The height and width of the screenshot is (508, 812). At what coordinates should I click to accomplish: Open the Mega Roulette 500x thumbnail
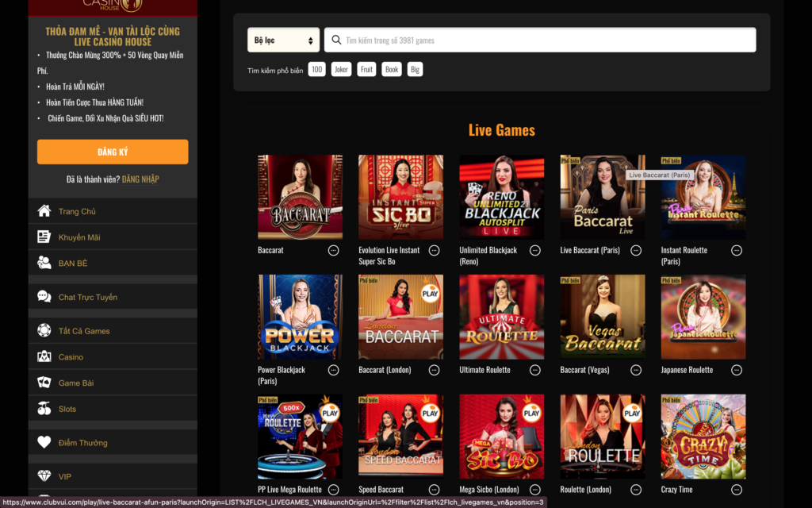(300, 437)
